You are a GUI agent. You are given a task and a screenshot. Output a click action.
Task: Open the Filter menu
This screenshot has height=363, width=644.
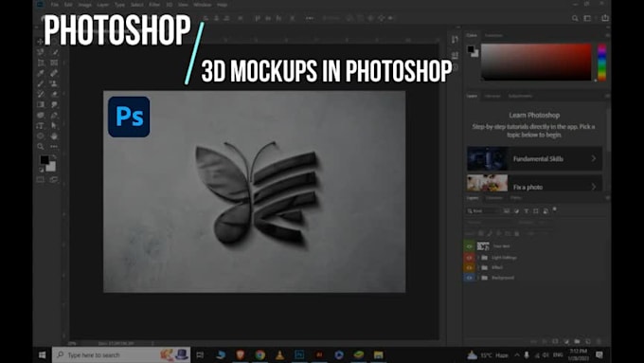[x=154, y=5]
